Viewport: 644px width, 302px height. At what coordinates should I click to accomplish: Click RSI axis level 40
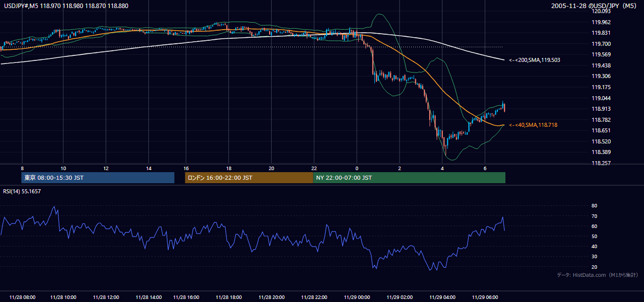pos(595,247)
